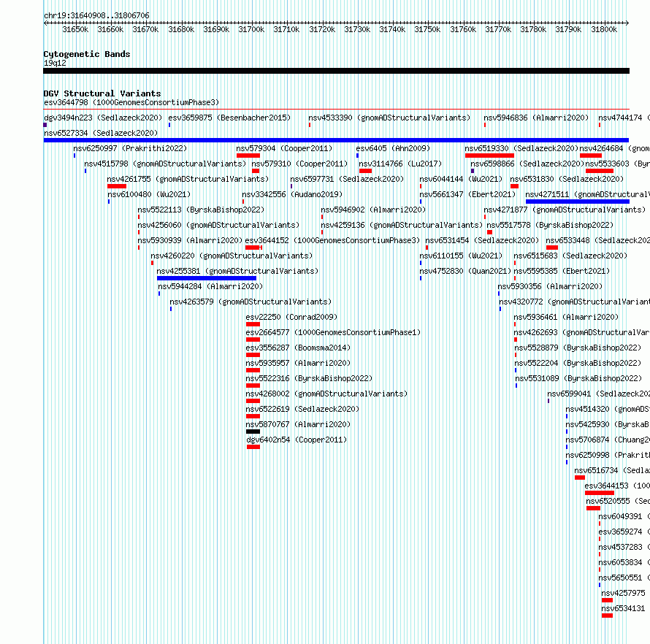Open nsv5930356 (Almarri2020) variant
This screenshot has height=644, width=650.
coord(550,286)
